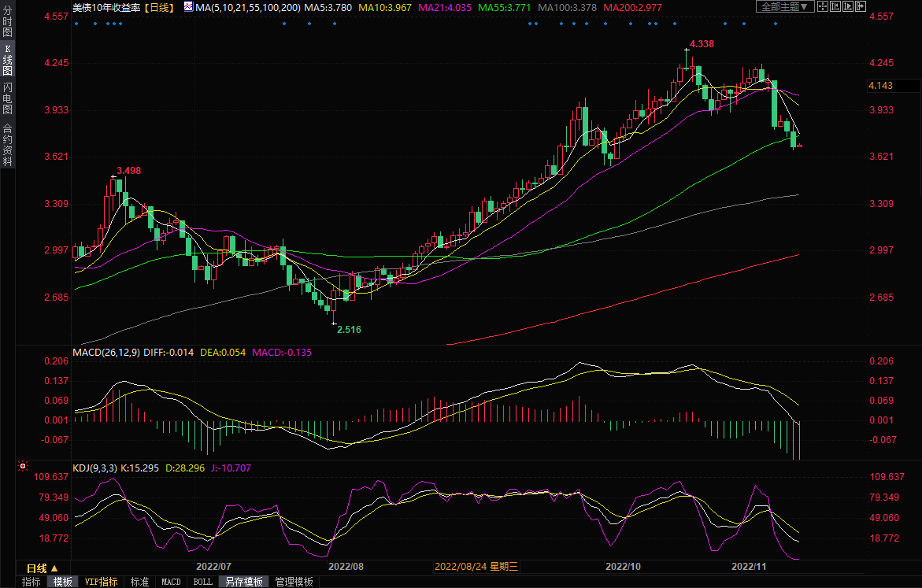Screen dimensions: 922x588
Task: Click the play replay chart icon
Action: coord(849,6)
